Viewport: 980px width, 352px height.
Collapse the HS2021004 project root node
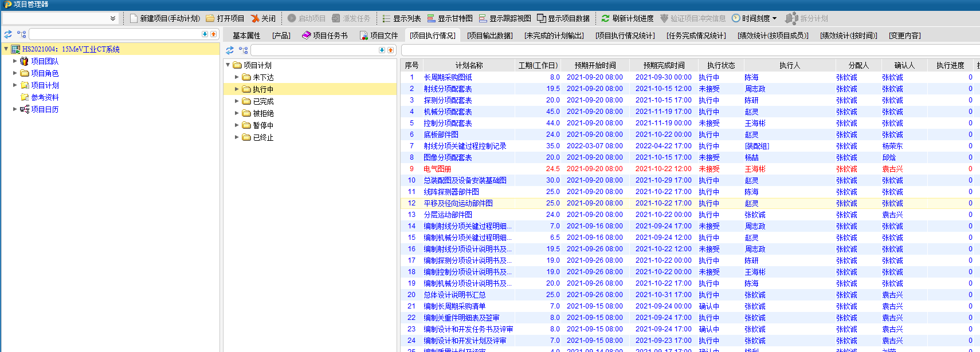click(6, 49)
